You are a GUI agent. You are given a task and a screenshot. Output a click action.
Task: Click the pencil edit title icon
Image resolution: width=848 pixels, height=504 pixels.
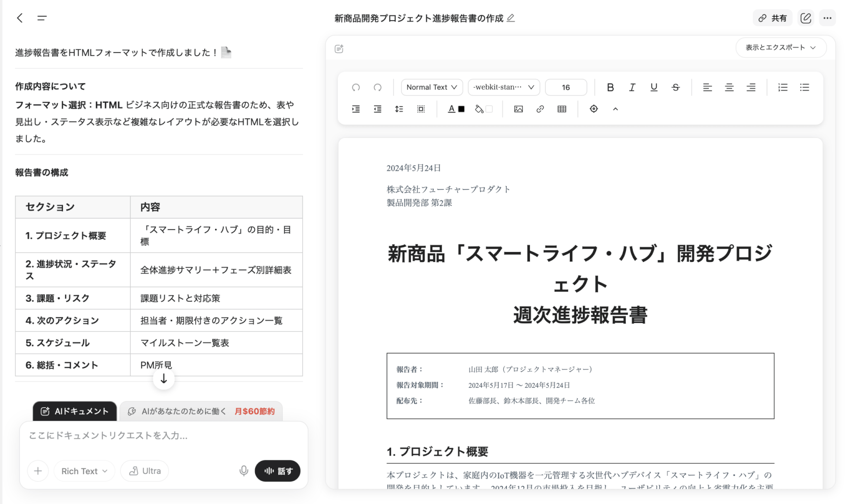pyautogui.click(x=511, y=18)
